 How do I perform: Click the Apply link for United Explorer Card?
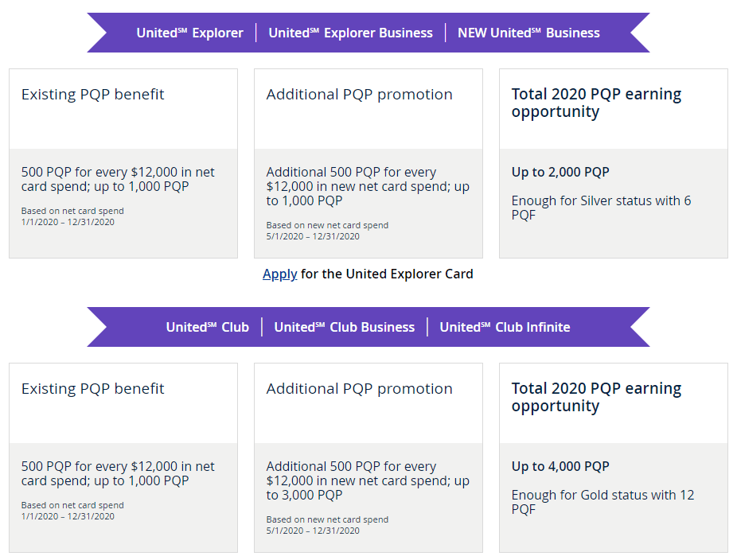click(x=279, y=274)
